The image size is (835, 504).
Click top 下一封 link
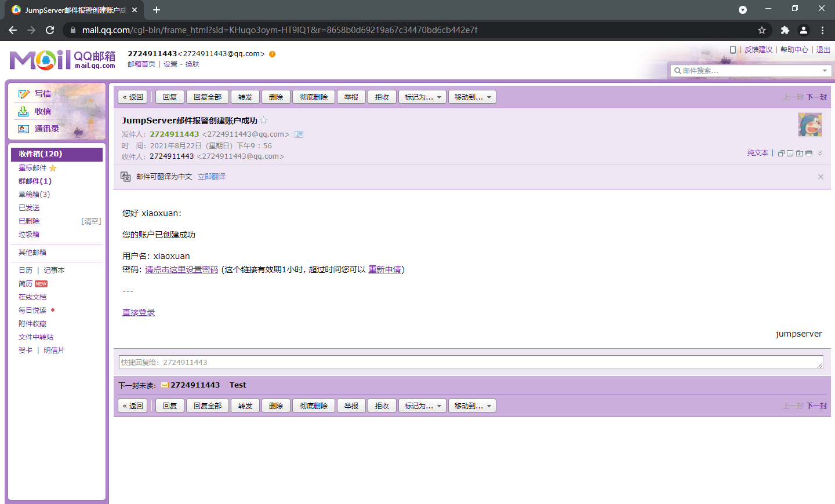pos(816,97)
